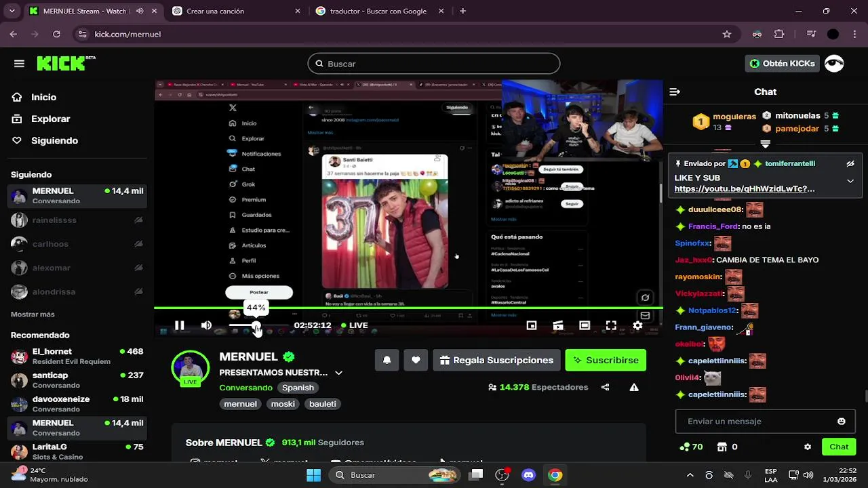Open the hamburger sidebar menu
Viewport: 868px width, 488px height.
click(19, 64)
